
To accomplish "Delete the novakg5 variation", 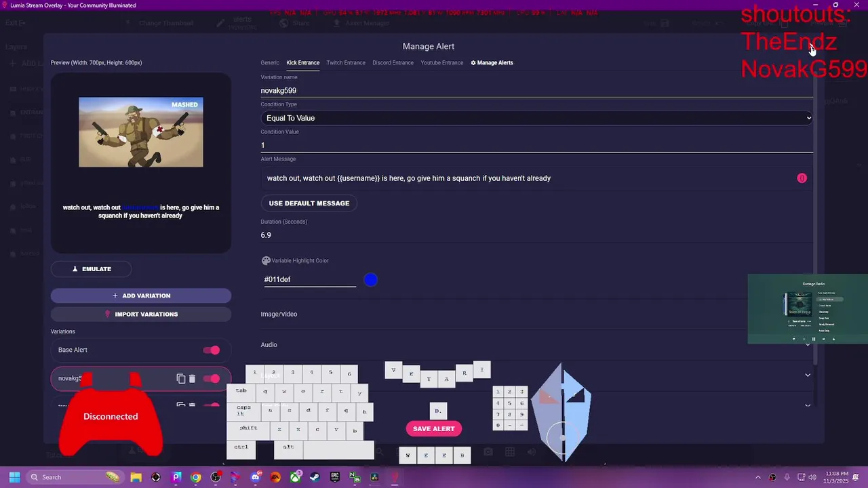I will pos(192,379).
